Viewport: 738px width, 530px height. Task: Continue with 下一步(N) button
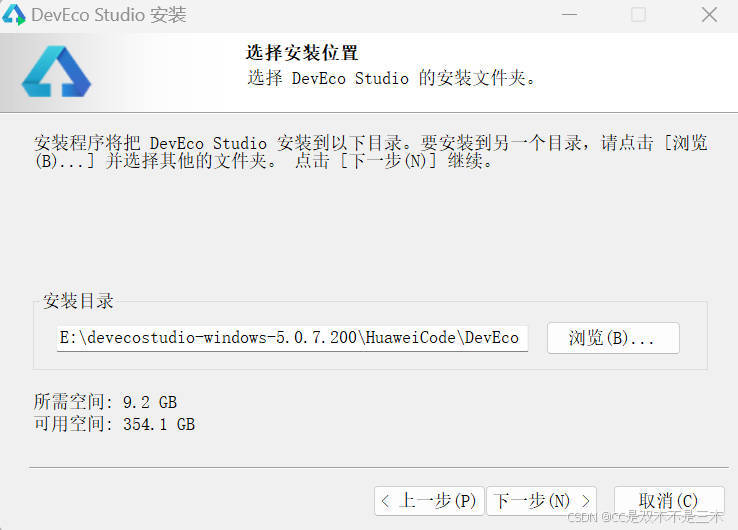tap(542, 501)
